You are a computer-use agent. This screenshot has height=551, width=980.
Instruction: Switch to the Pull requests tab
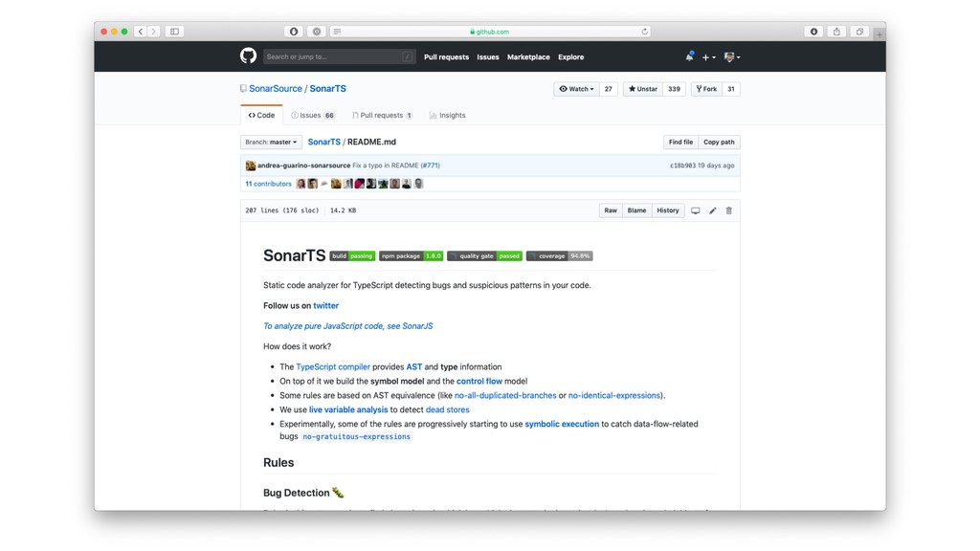coord(383,115)
